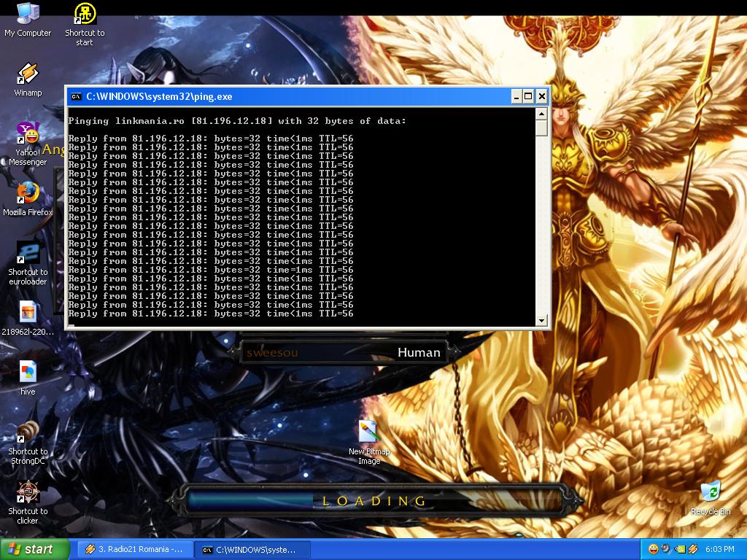Launch Winamp from the desktop

[x=28, y=80]
